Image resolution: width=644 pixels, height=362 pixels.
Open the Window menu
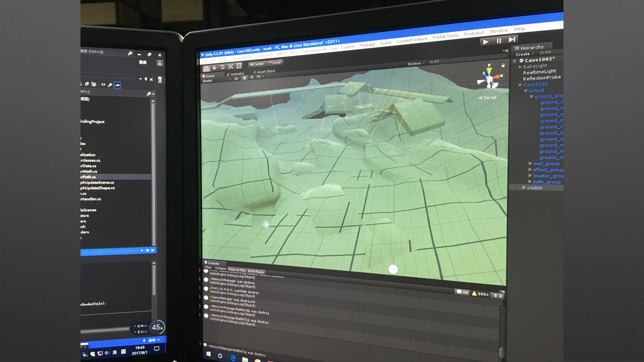tap(498, 31)
